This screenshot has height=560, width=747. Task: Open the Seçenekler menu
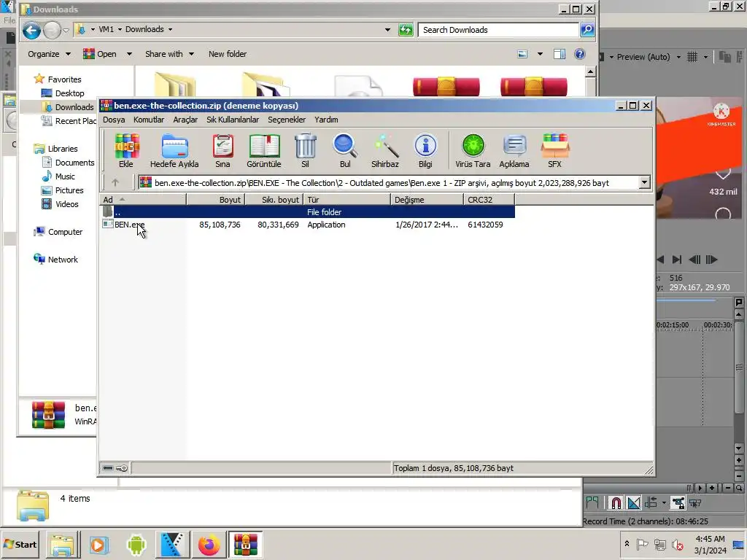pos(286,120)
